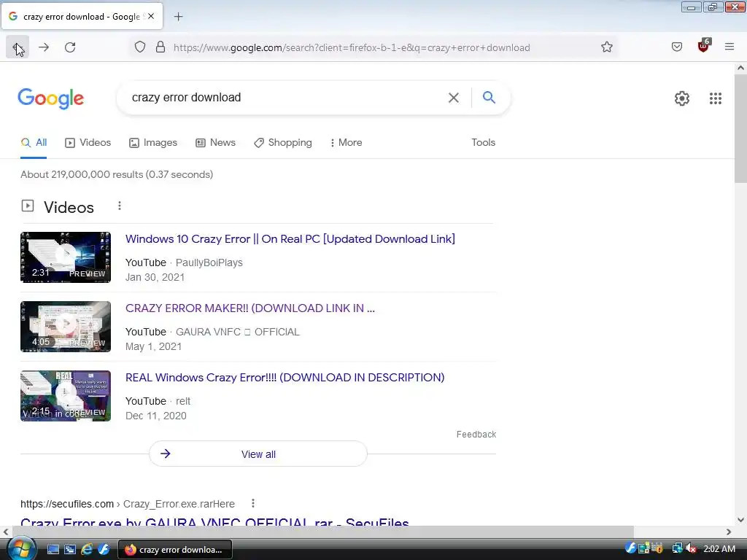Open Videos section three-dot options
The image size is (747, 560).
pos(120,206)
